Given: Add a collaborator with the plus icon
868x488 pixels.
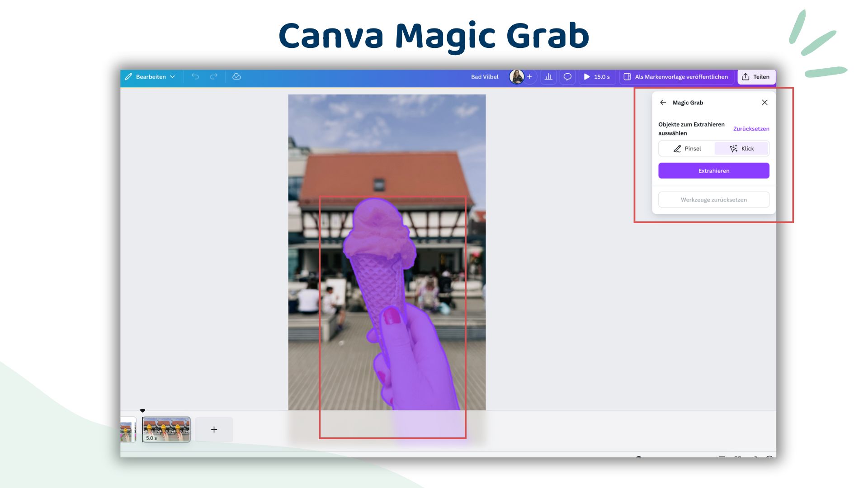Looking at the screenshot, I should click(x=530, y=77).
